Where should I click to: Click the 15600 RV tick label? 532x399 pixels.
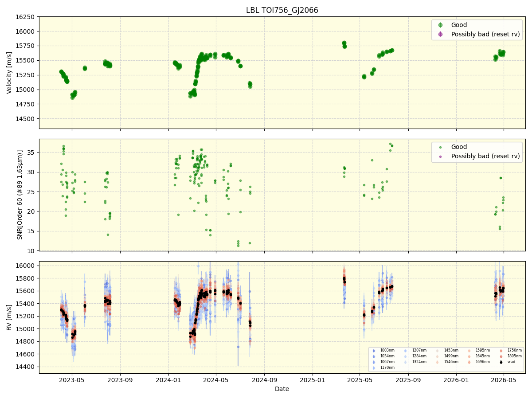point(25,291)
